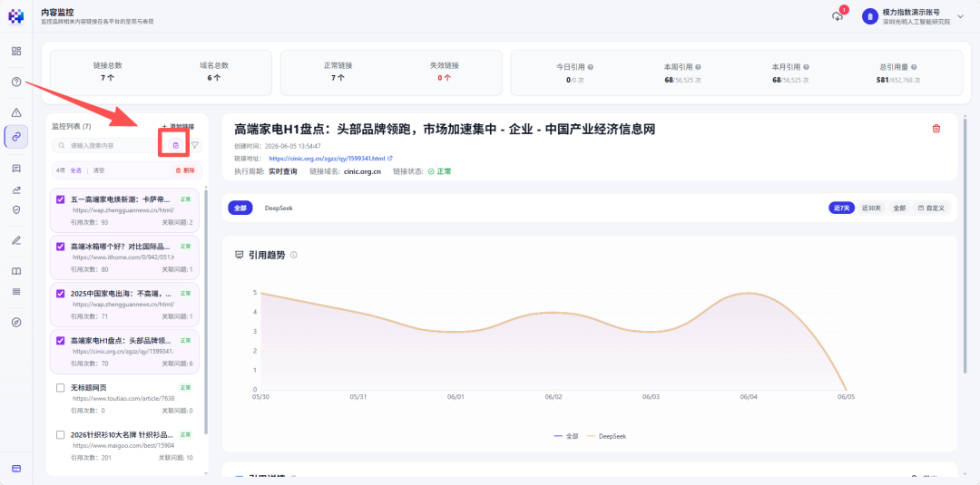Click the link domain value cinic.org.cn
This screenshot has height=485, width=980.
[362, 171]
